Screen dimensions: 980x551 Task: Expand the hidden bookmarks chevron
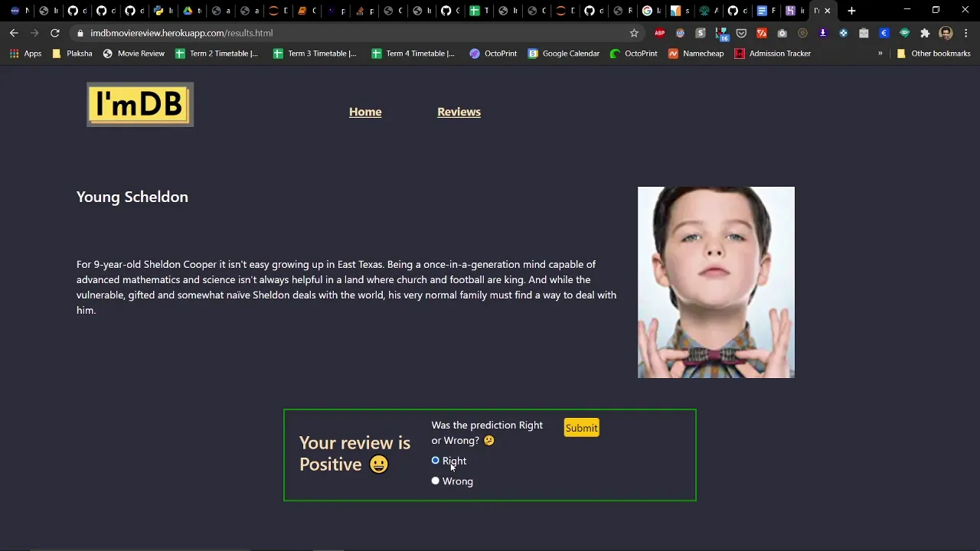click(880, 54)
